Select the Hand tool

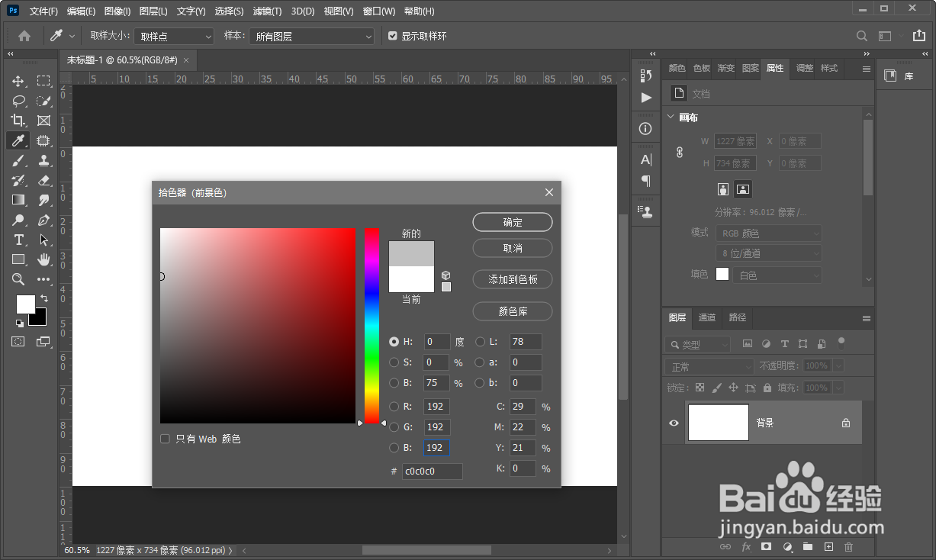coord(43,259)
